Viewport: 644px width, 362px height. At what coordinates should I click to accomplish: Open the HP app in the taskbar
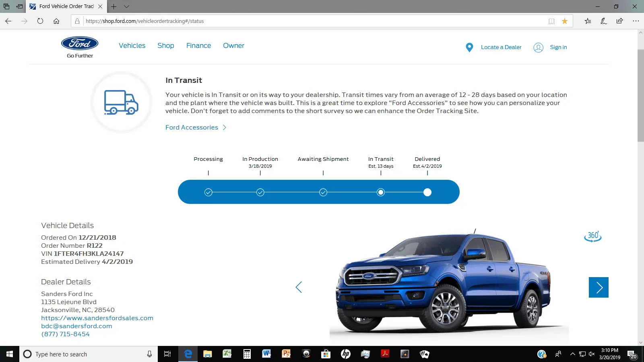(x=345, y=354)
